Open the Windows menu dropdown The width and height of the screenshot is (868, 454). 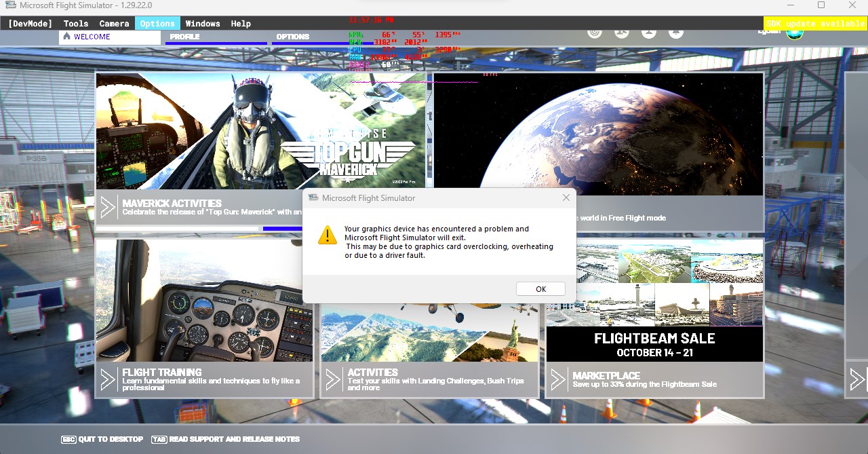[203, 23]
